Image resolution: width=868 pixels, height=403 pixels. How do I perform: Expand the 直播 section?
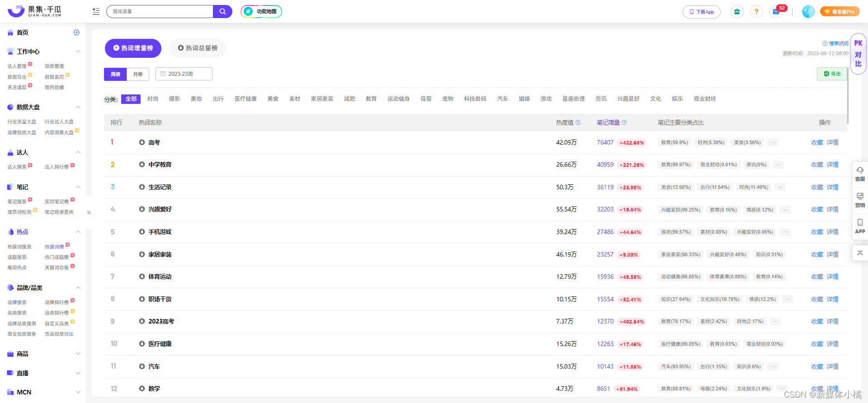(x=78, y=373)
